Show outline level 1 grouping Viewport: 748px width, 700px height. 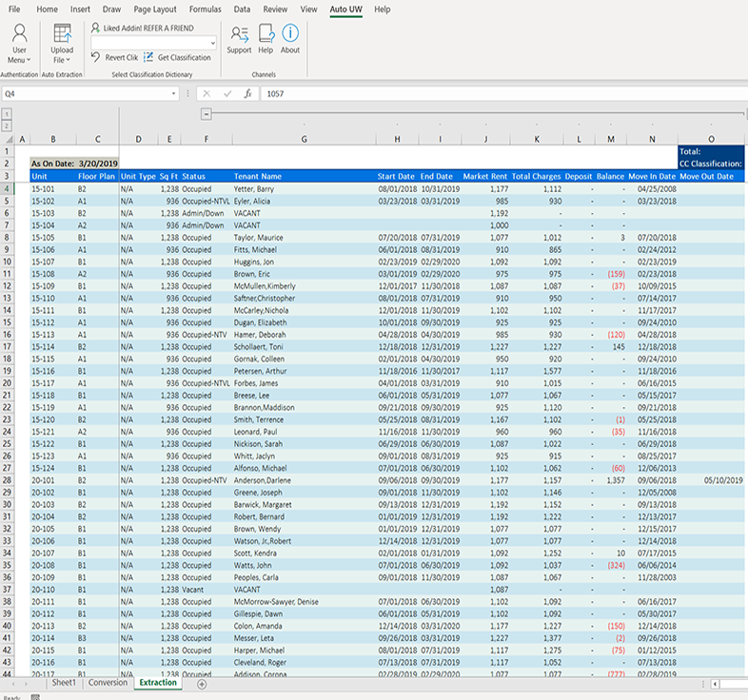(x=8, y=113)
